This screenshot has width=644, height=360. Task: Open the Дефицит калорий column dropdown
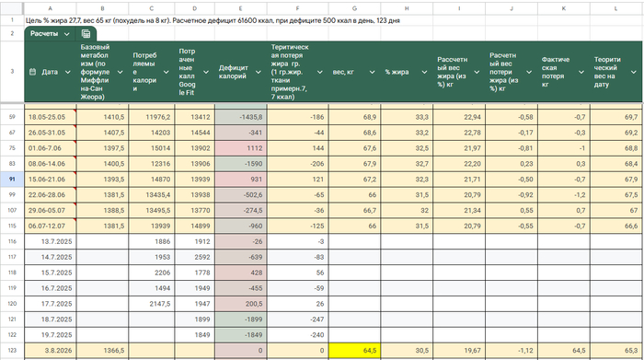(259, 72)
